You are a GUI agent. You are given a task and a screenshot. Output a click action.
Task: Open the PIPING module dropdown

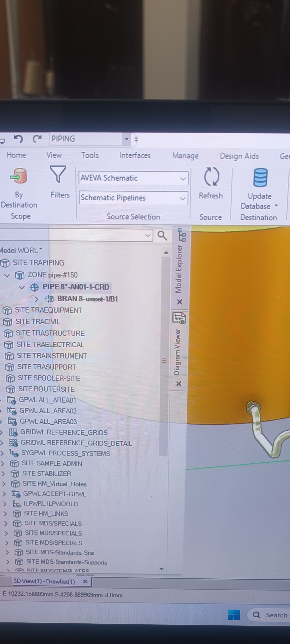[127, 139]
